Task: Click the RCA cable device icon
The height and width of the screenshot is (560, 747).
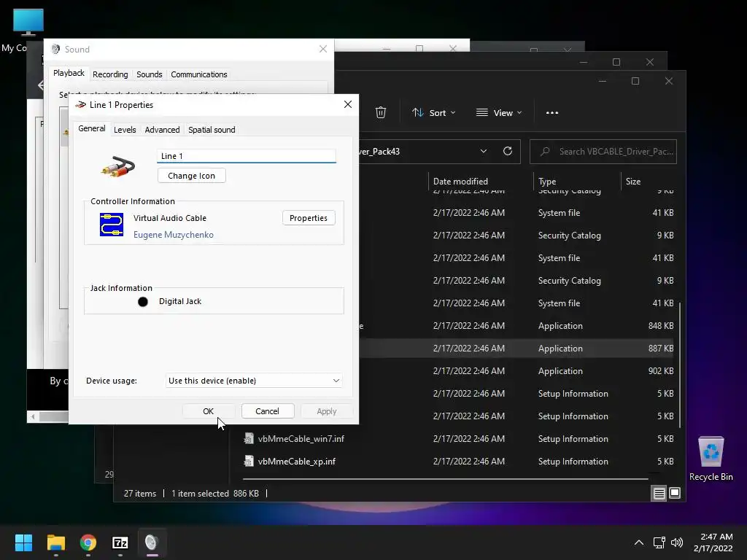Action: (x=117, y=167)
